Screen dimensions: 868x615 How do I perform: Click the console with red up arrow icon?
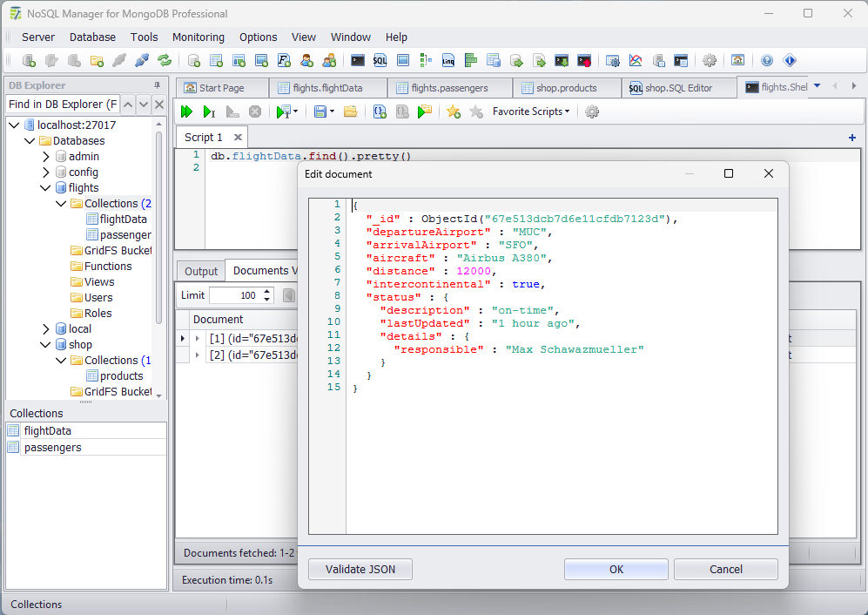584,60
